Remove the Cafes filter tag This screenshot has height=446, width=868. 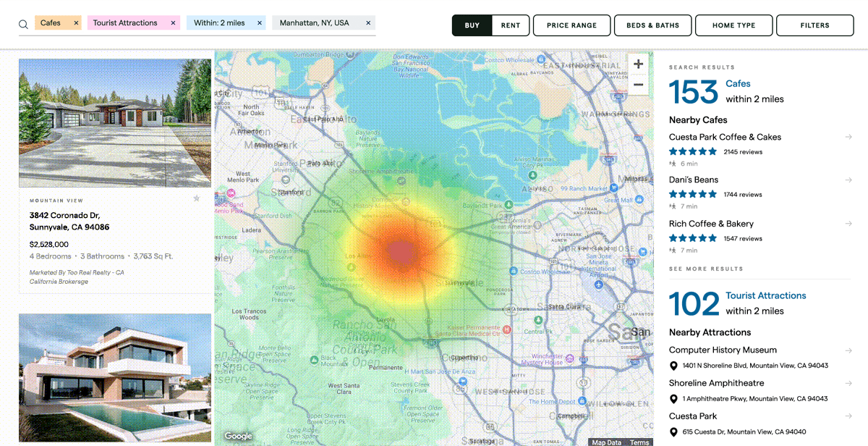[x=76, y=23]
